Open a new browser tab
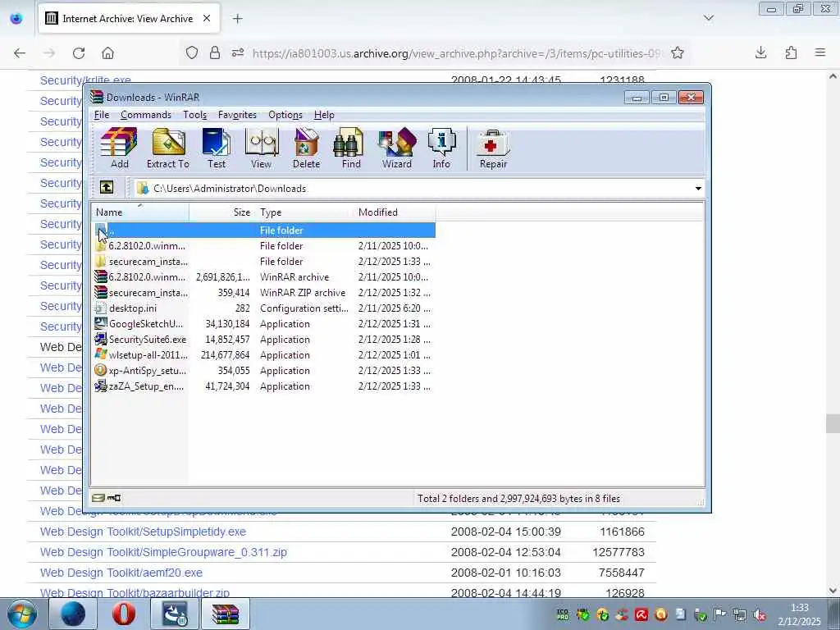The width and height of the screenshot is (840, 630). (x=237, y=19)
